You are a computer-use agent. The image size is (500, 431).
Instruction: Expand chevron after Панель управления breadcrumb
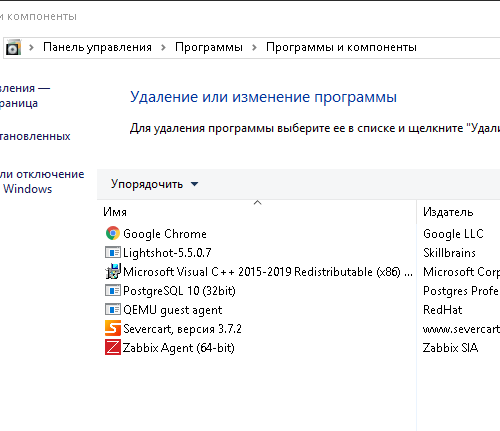163,47
